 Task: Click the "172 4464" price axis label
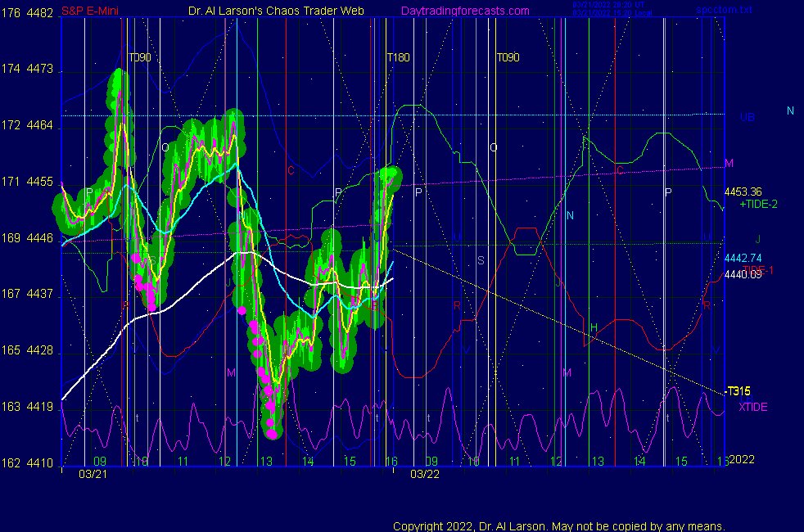pos(27,125)
